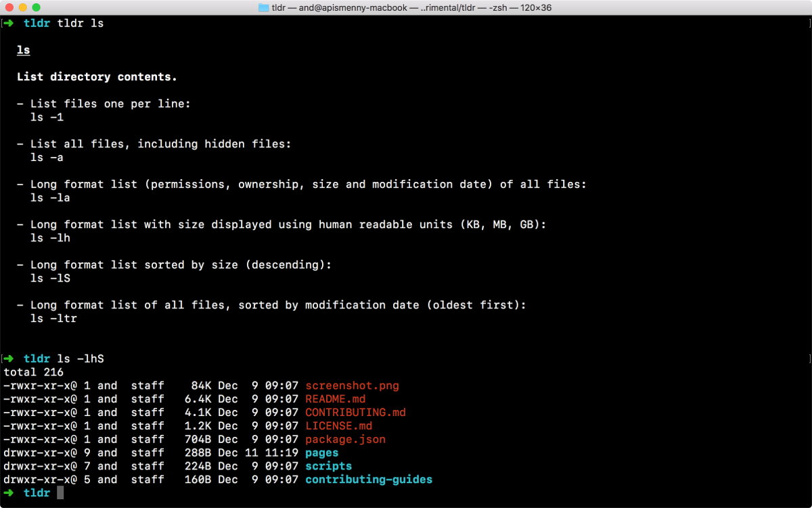The height and width of the screenshot is (508, 812).
Task: Click the 'scripts' directory name
Action: [x=328, y=466]
